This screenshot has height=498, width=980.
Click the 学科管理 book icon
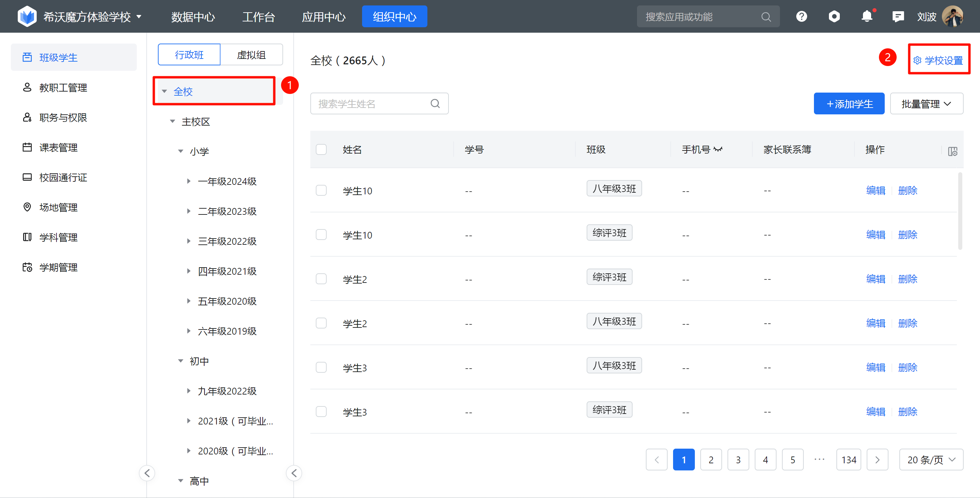(x=27, y=237)
